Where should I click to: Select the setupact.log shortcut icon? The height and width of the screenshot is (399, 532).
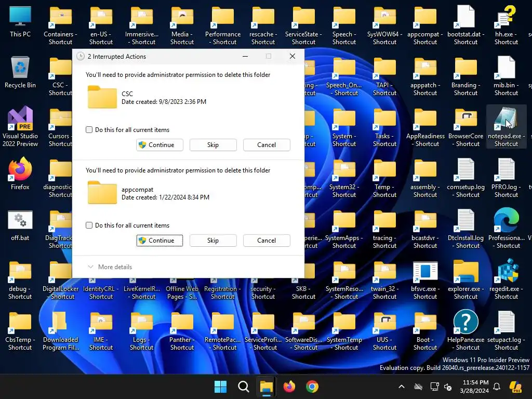click(506, 330)
